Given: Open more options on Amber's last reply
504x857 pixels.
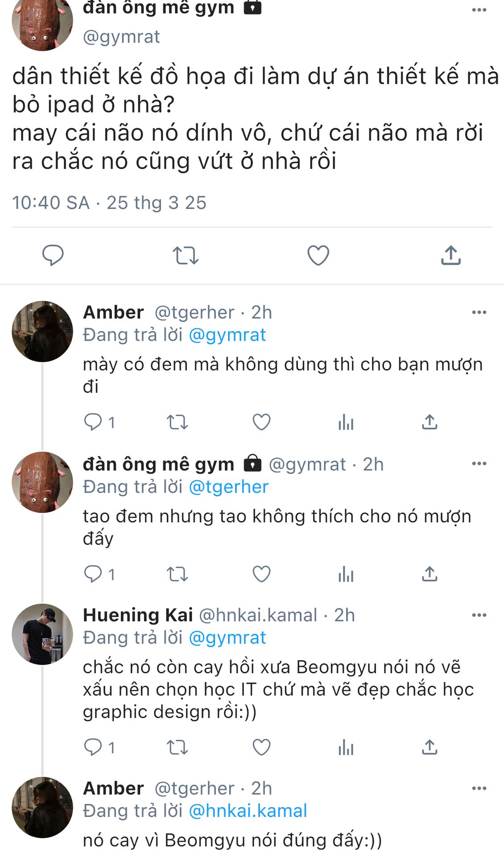Looking at the screenshot, I should coord(479,788).
